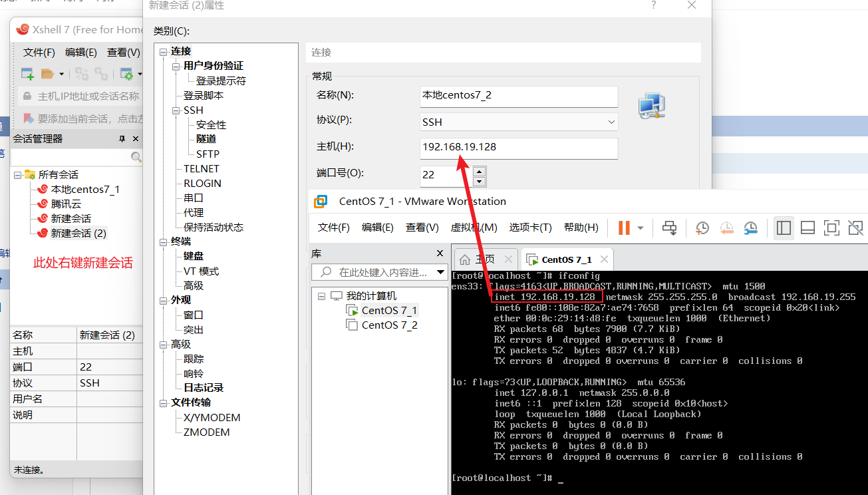The height and width of the screenshot is (495, 868).
Task: Collapse the 连接 category in properties tree
Action: click(x=164, y=51)
